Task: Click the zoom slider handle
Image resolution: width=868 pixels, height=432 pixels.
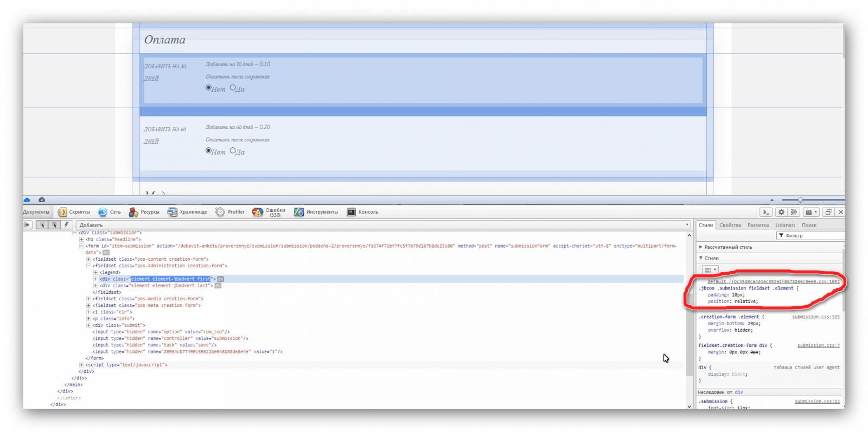Action: click(800, 200)
